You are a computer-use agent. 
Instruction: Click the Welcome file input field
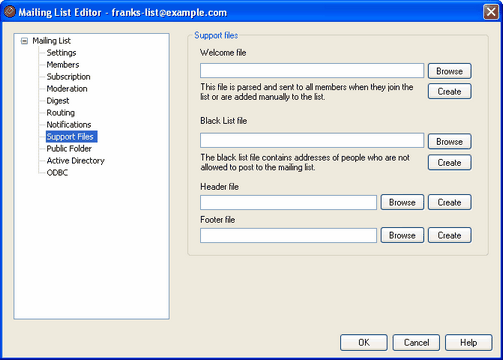[312, 71]
